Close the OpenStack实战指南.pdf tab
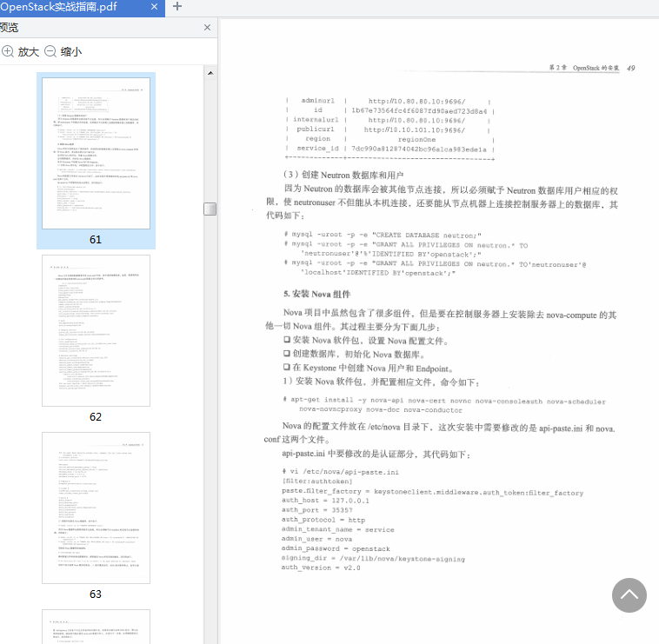The height and width of the screenshot is (644, 659). click(x=154, y=7)
